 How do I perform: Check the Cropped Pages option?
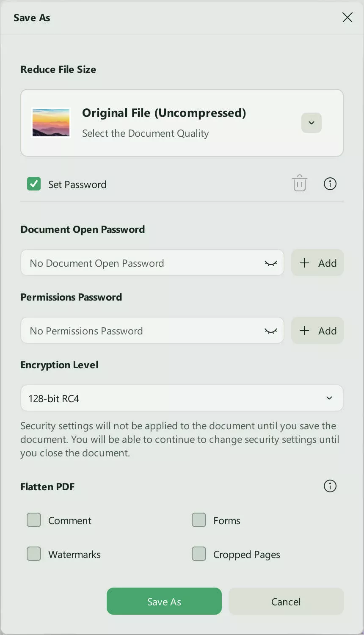[x=199, y=554]
